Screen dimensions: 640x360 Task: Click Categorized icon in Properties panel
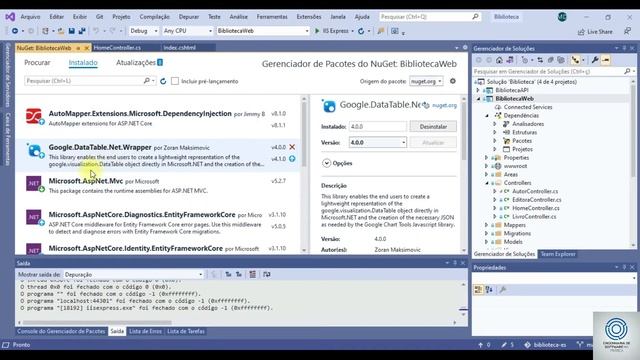pos(478,290)
